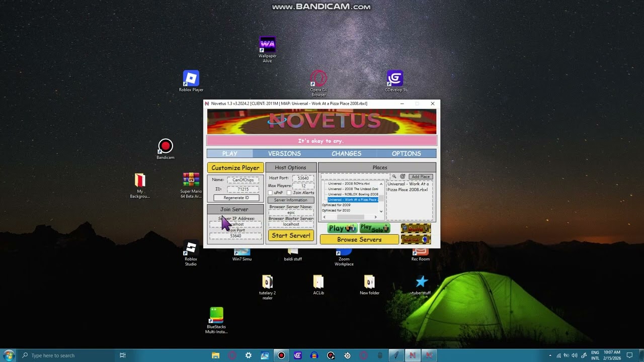Click Regenerate ID button
Screen dimensions: 644x362
[x=236, y=198]
